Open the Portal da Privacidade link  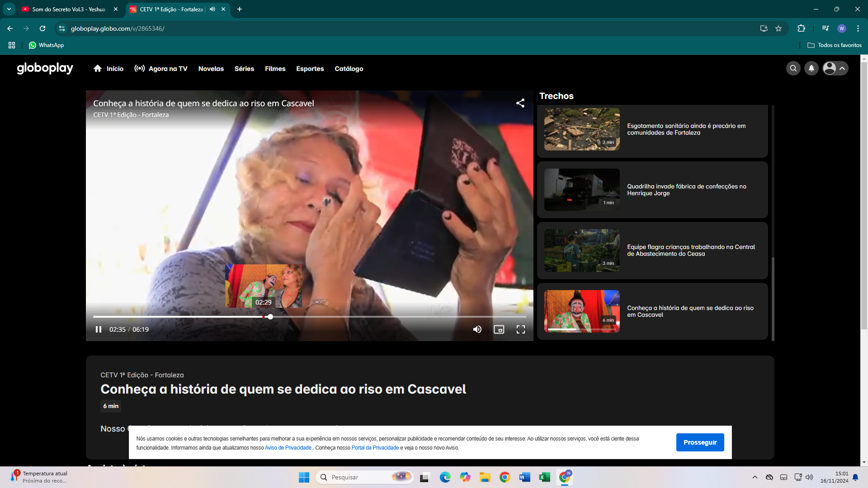click(375, 448)
